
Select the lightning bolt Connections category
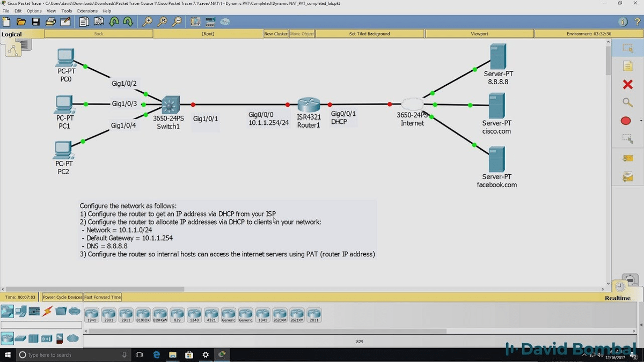pos(47,311)
